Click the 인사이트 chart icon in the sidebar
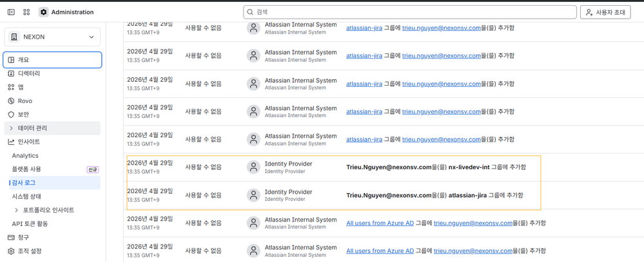The height and width of the screenshot is (262, 644). 11,142
